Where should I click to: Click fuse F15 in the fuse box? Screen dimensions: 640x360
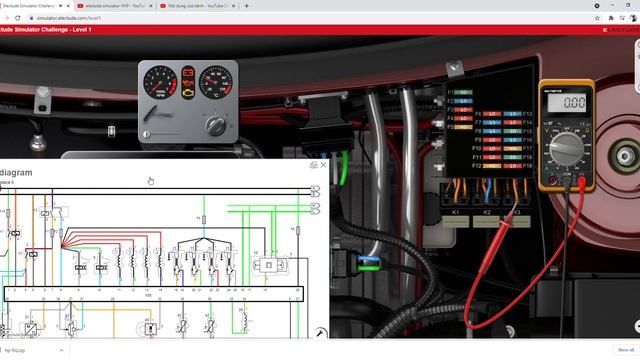[x=512, y=131]
